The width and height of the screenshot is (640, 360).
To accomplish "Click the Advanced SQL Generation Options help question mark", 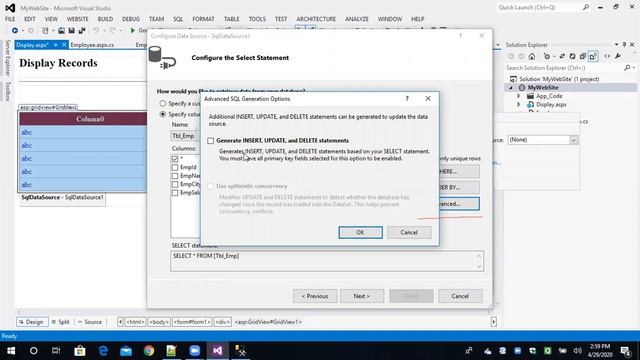I will pyautogui.click(x=407, y=98).
